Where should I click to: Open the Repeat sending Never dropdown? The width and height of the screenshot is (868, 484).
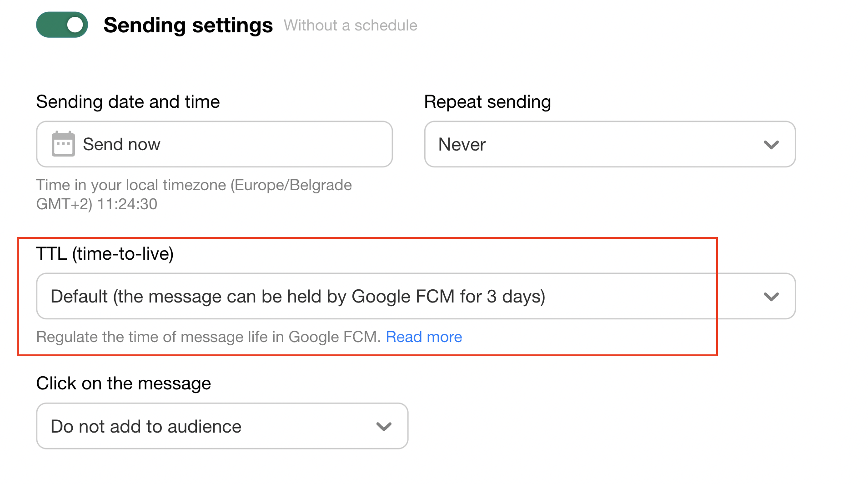click(610, 144)
